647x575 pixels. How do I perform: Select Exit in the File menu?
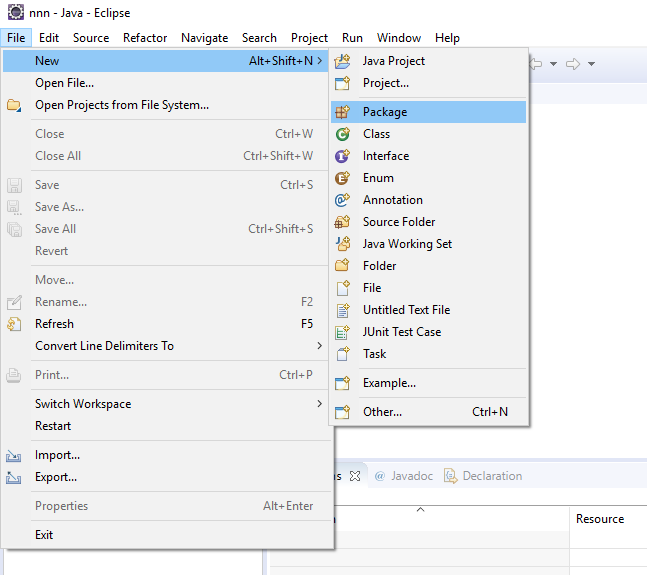pos(165,535)
